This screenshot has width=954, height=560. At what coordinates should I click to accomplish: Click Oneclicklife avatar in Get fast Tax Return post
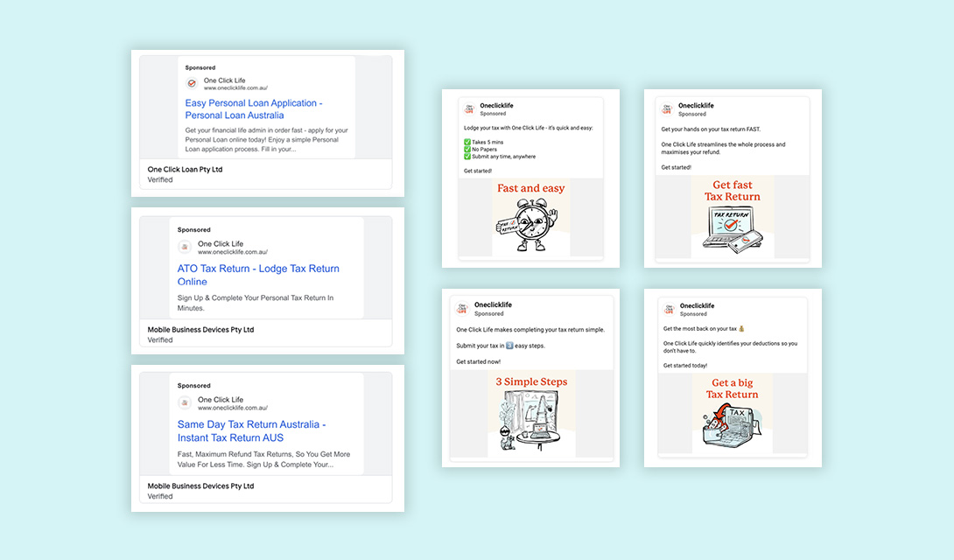coord(668,108)
